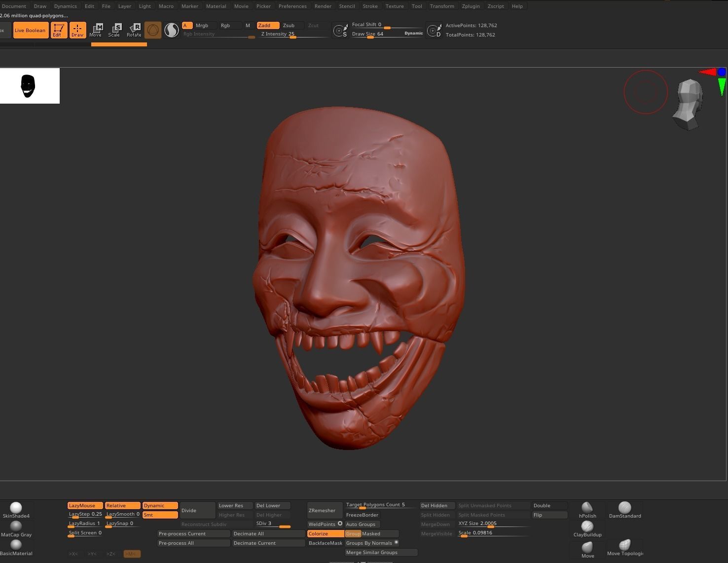This screenshot has width=728, height=563.
Task: Open the Preferences menu
Action: click(292, 6)
